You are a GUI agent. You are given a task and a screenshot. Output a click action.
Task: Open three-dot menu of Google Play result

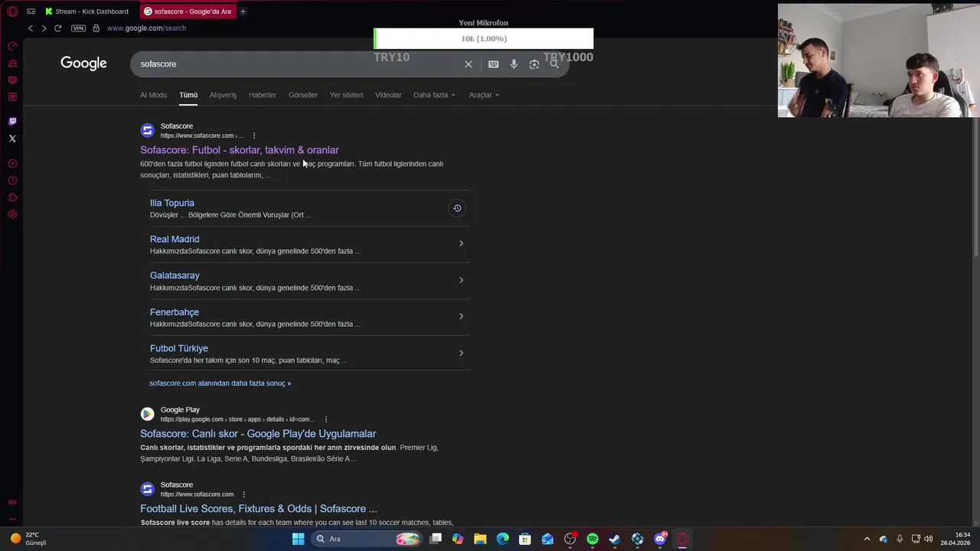pos(326,419)
